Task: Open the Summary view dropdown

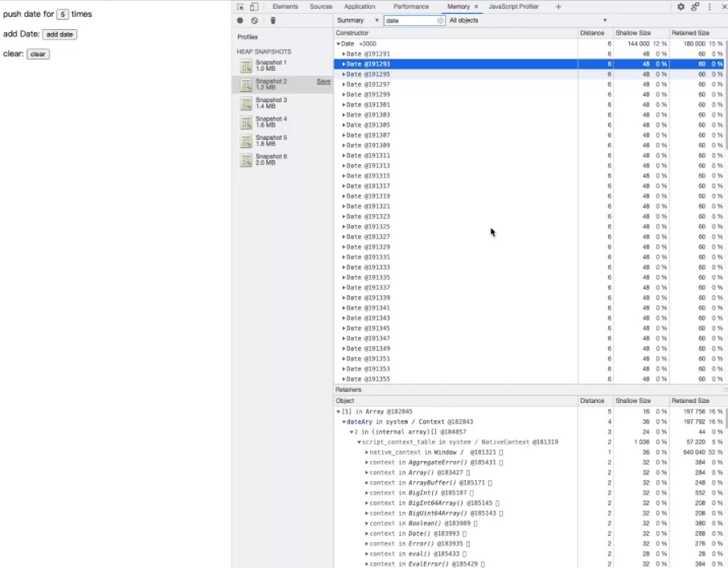Action: [x=357, y=20]
